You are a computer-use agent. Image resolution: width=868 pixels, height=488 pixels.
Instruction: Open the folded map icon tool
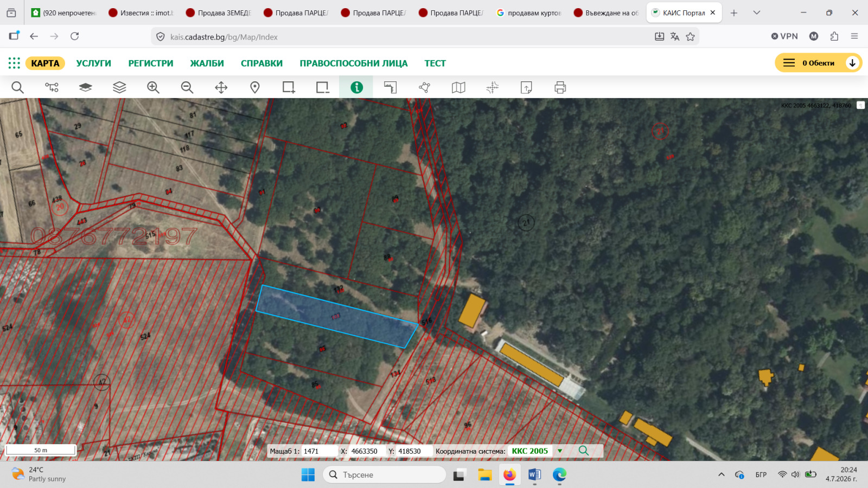coord(458,87)
